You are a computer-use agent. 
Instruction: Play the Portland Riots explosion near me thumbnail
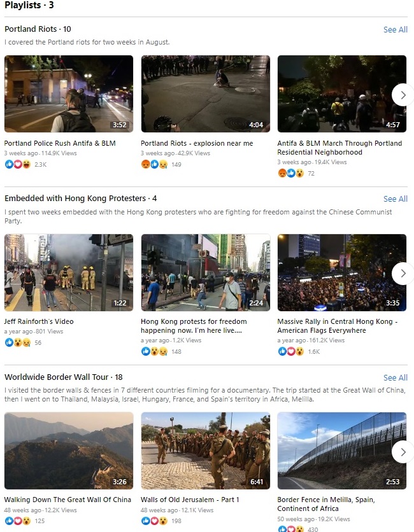coord(206,94)
